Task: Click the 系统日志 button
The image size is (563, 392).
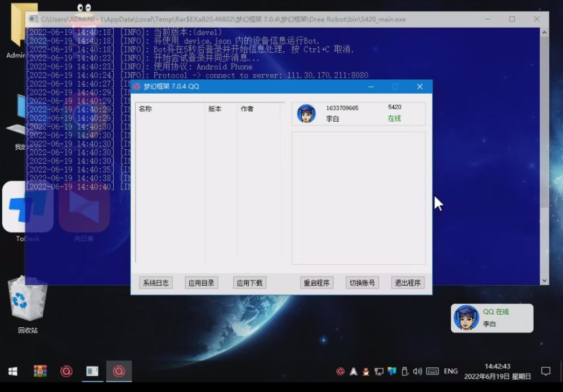Action: click(x=155, y=283)
